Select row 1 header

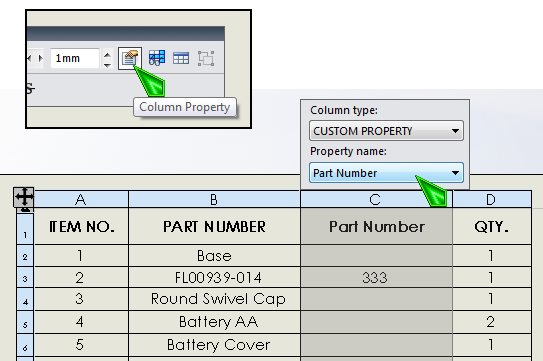click(x=25, y=228)
